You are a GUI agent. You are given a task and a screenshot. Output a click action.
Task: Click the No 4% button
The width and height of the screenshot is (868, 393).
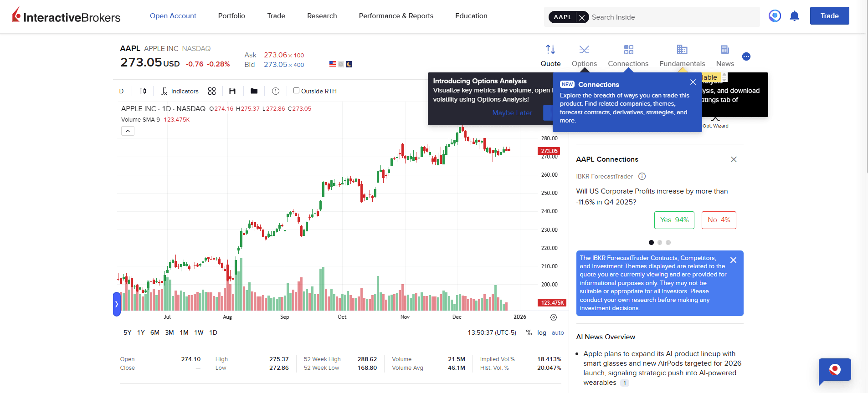[x=719, y=220]
